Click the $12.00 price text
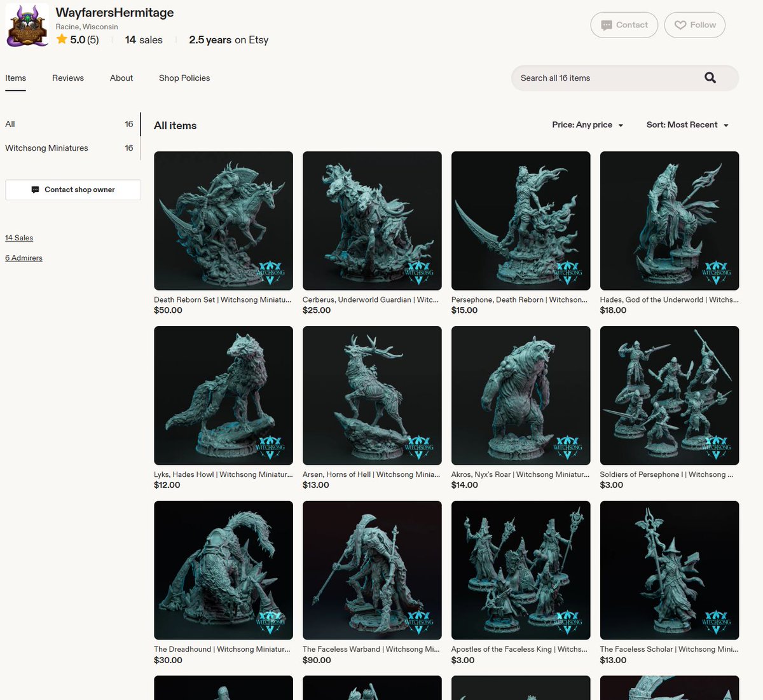Image resolution: width=763 pixels, height=700 pixels. (167, 485)
